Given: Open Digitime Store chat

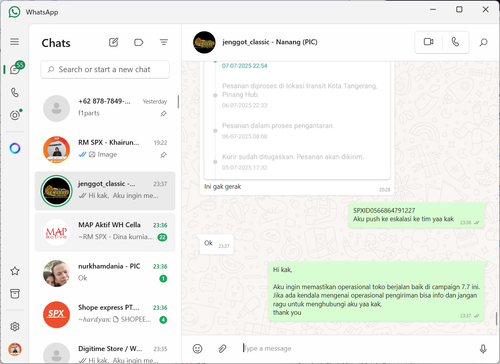Looking at the screenshot, I should point(105,351).
